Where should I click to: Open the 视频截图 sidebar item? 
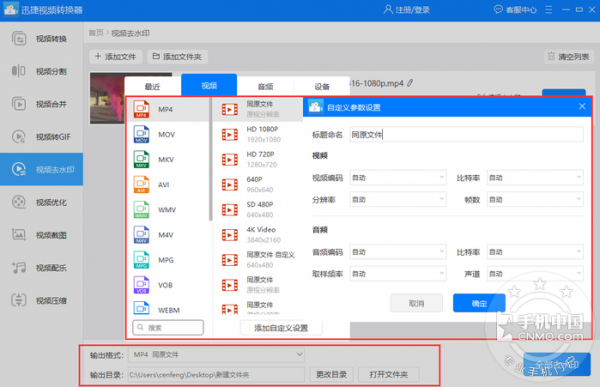[x=41, y=235]
